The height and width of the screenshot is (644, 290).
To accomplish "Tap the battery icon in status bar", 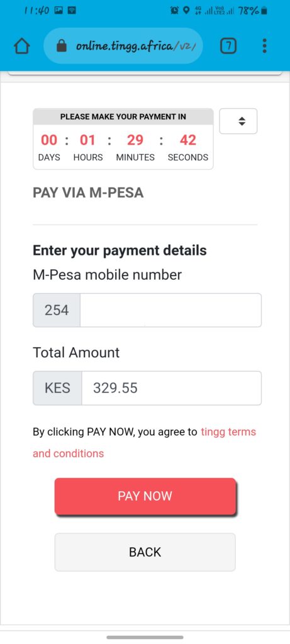I will (x=264, y=11).
